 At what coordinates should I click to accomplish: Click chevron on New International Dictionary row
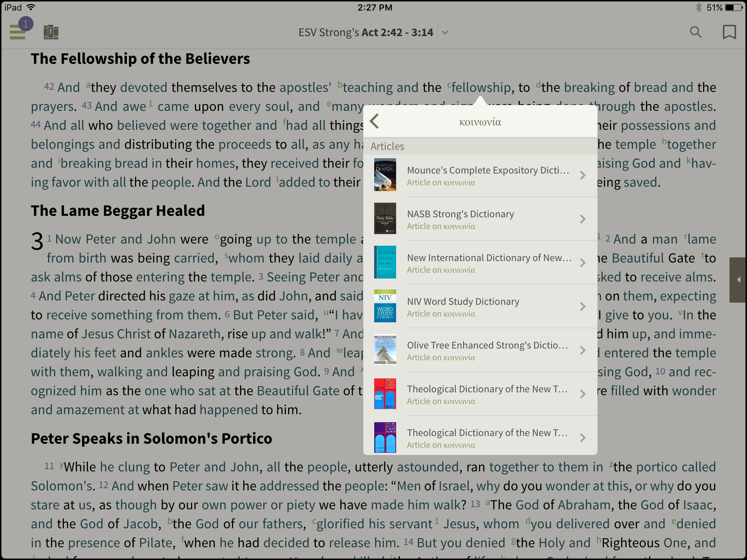(582, 263)
